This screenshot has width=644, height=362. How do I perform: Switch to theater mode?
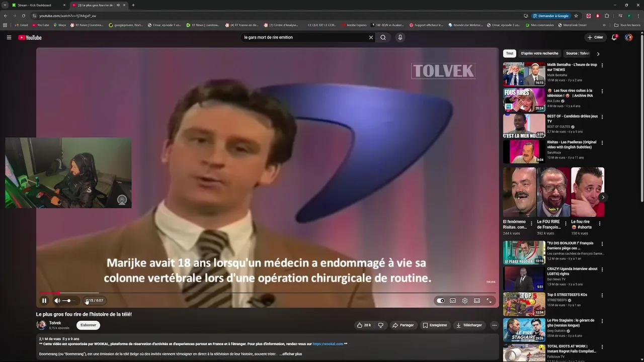[477, 301]
